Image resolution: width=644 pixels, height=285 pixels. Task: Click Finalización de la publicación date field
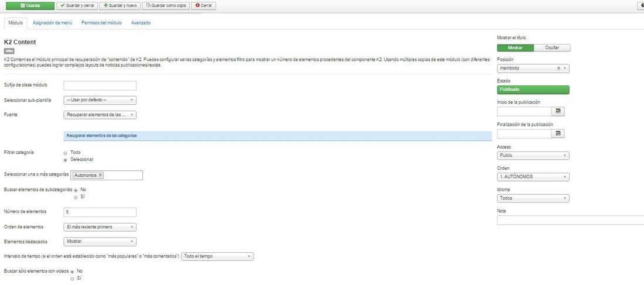[524, 133]
